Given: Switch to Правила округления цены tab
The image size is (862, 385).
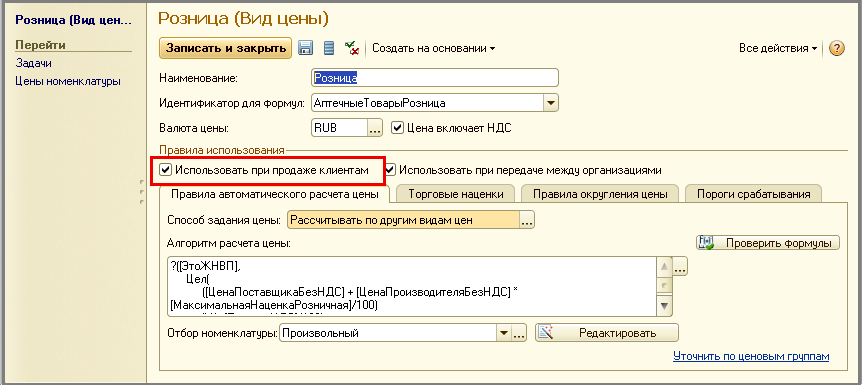Looking at the screenshot, I should 600,194.
